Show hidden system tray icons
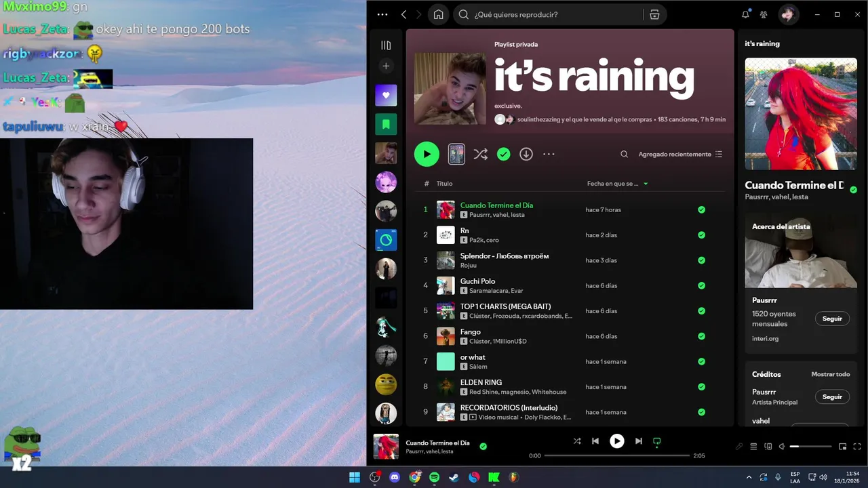Screen dimensions: 868x488 749,477
